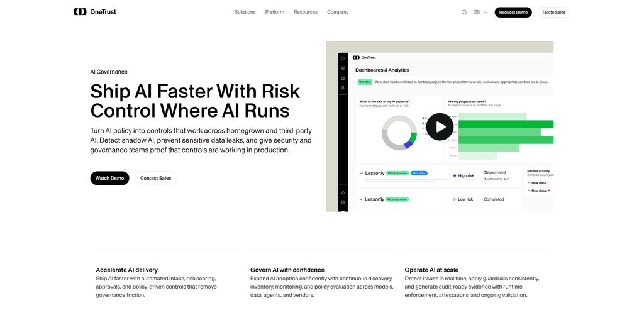Click the Request Demo button
The width and height of the screenshot is (644, 315).
pos(513,13)
